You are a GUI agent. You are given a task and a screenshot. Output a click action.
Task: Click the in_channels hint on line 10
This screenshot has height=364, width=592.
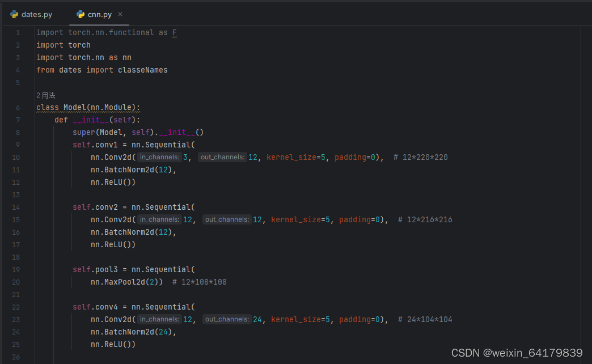click(159, 157)
